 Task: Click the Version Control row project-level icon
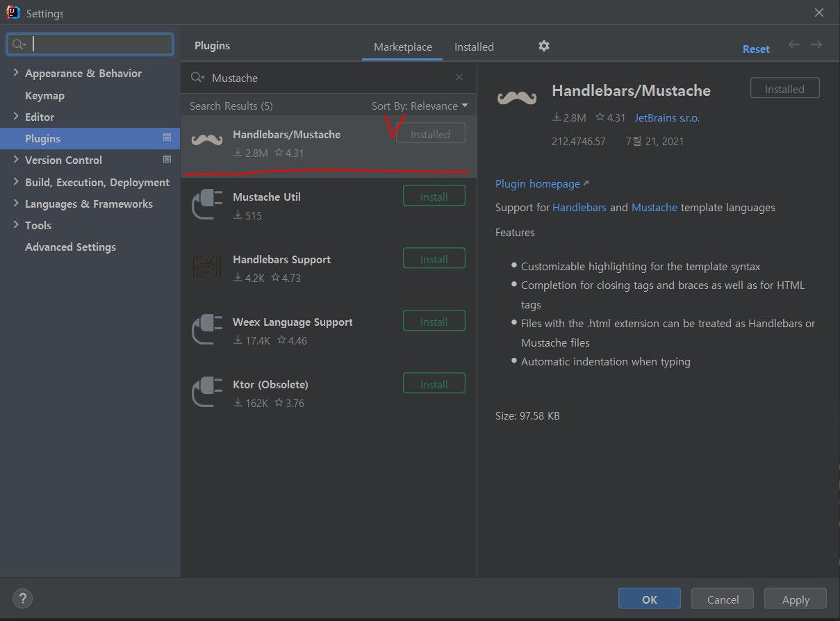(167, 159)
